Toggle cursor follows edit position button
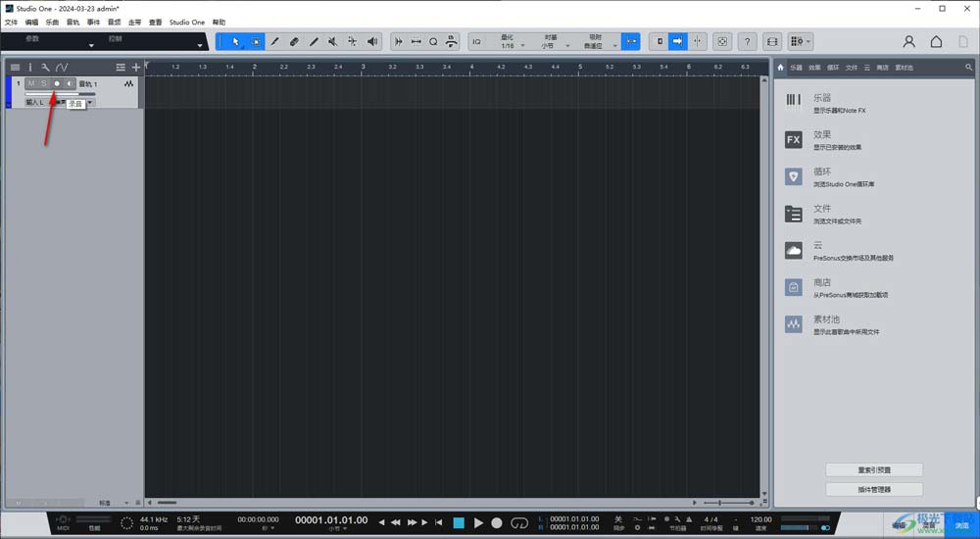980x539 pixels. 697,41
